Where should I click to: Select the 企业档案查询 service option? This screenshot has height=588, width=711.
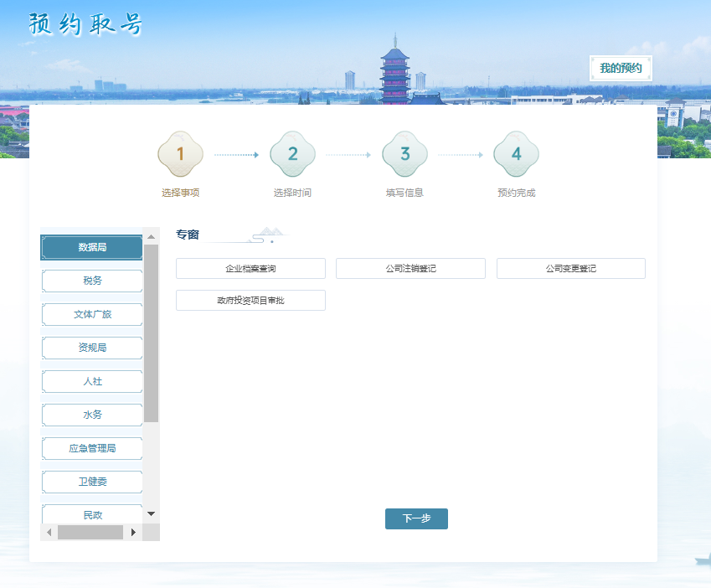pos(250,269)
